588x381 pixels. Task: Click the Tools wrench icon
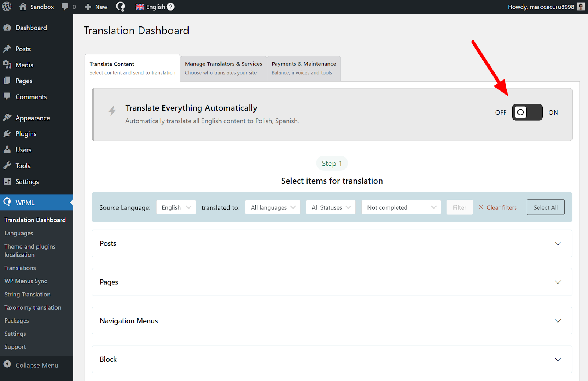[x=7, y=165]
